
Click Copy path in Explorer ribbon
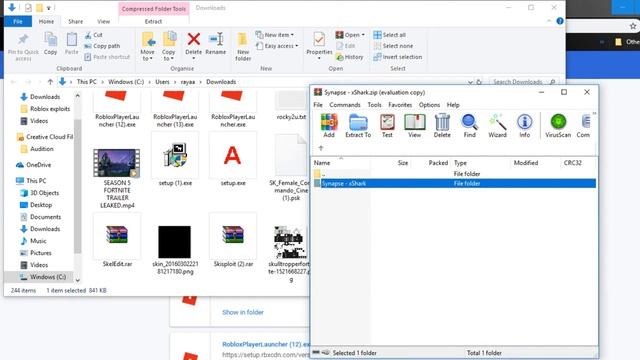102,46
